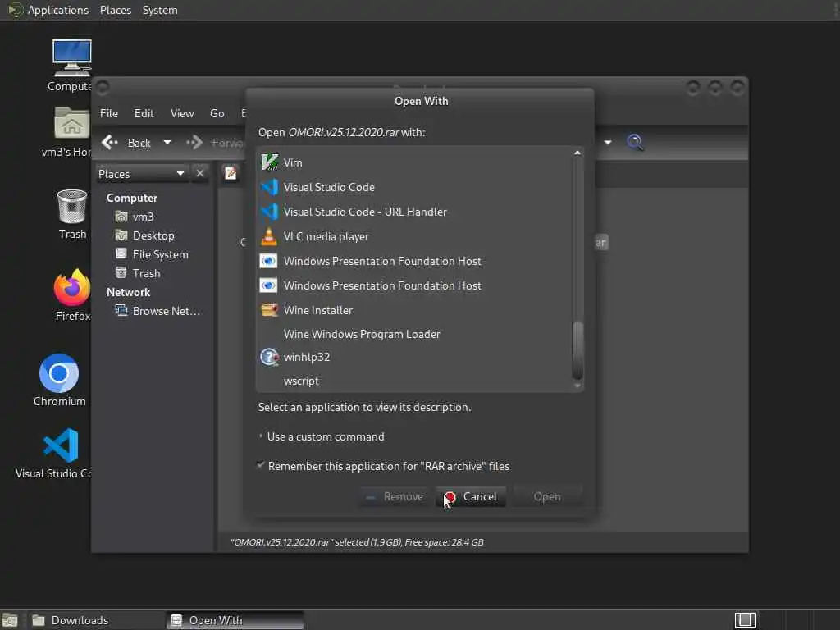Click application list scrollbar thumb
The image size is (840, 630).
point(577,349)
